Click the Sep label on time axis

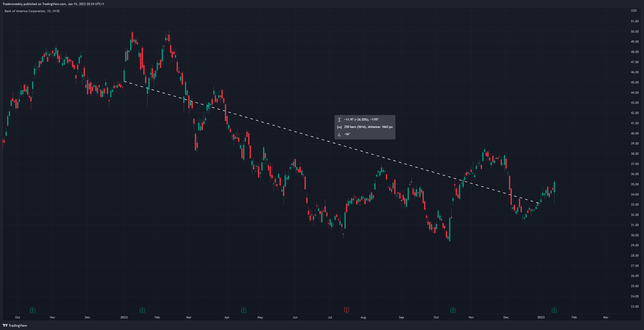[x=401, y=317]
